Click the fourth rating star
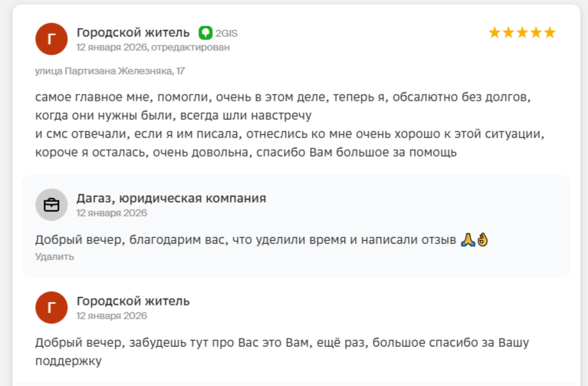Image resolution: width=588 pixels, height=386 pixels. click(535, 32)
